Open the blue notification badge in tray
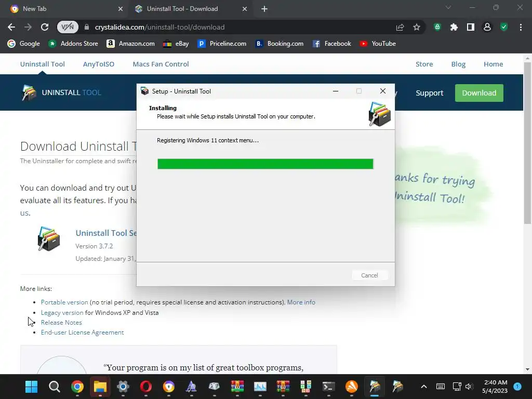Viewport: 532px width, 399px height. (517, 387)
